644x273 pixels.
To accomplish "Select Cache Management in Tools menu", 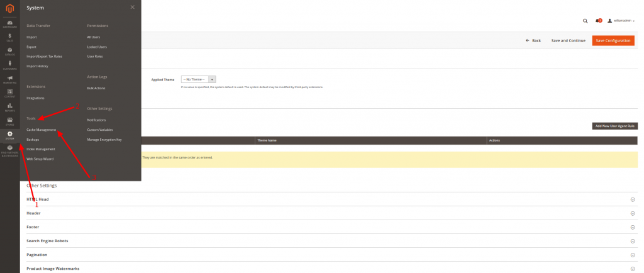I will pos(42,130).
